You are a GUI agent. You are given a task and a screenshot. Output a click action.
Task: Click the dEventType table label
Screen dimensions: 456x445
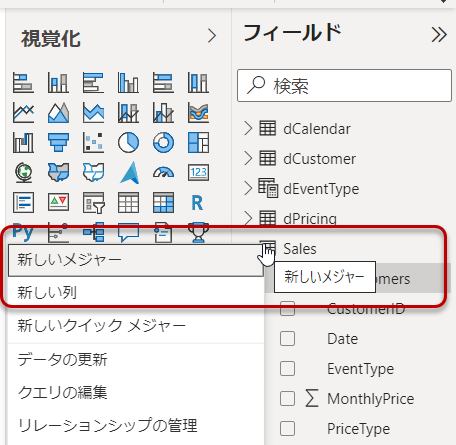tap(321, 189)
